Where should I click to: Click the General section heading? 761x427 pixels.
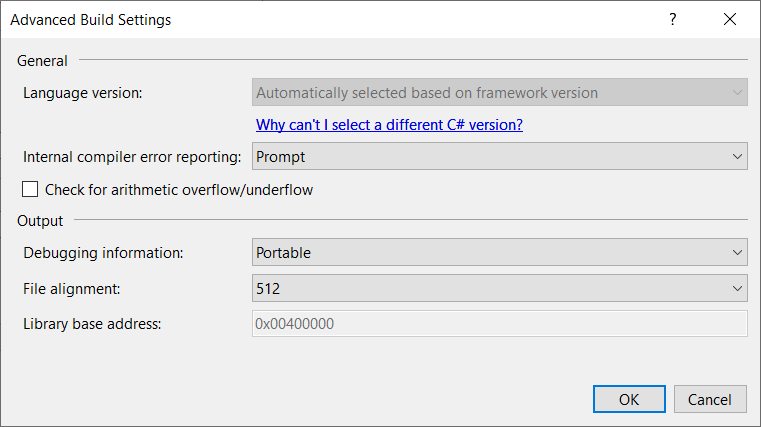pyautogui.click(x=43, y=61)
